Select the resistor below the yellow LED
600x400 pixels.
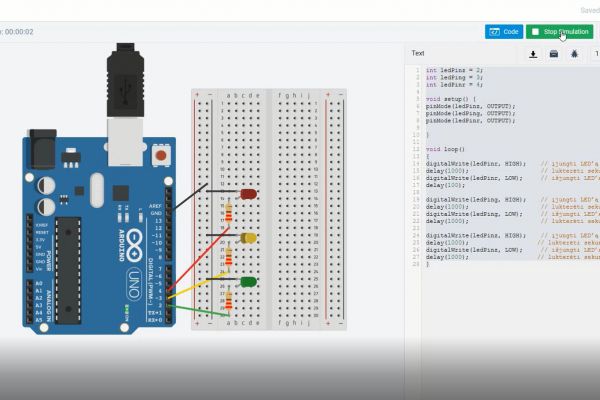(228, 256)
